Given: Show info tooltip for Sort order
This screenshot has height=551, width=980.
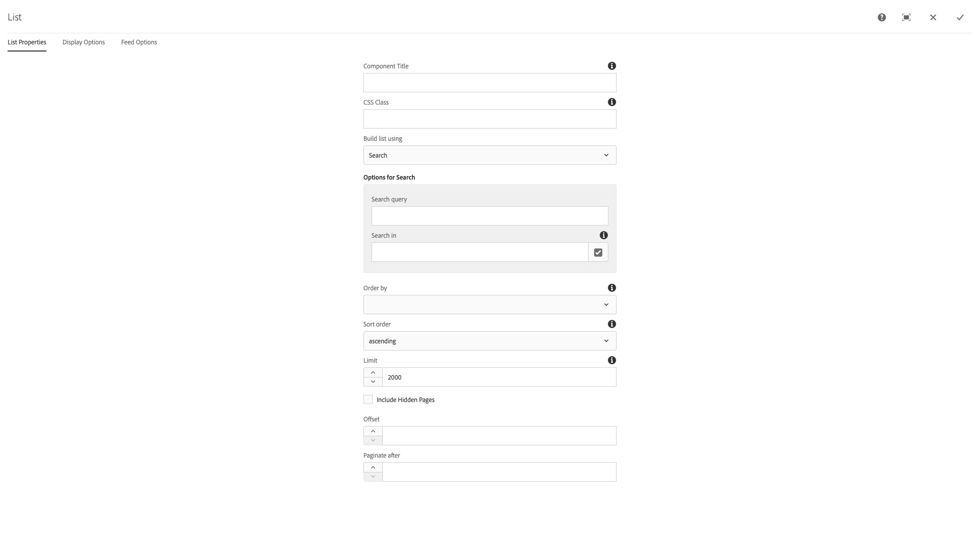Looking at the screenshot, I should click(x=612, y=324).
